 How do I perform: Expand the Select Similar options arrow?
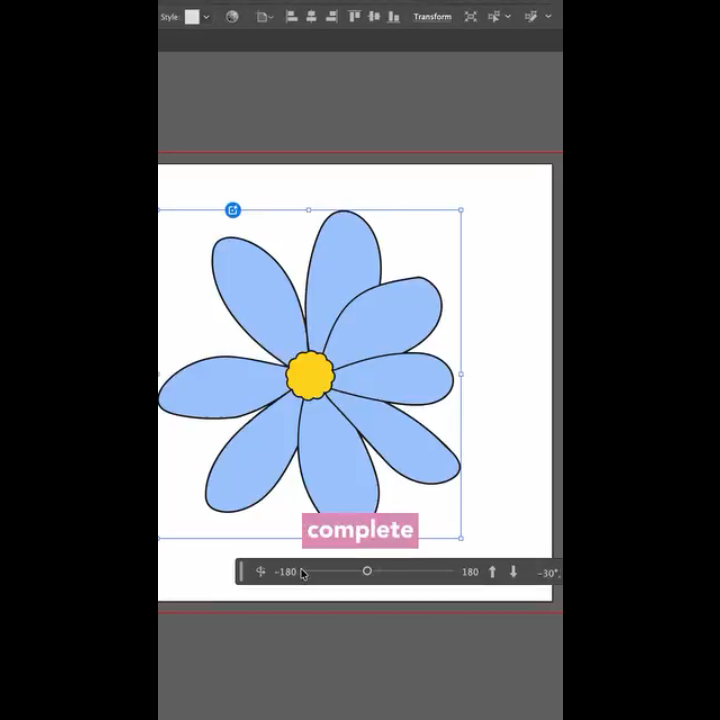(508, 17)
